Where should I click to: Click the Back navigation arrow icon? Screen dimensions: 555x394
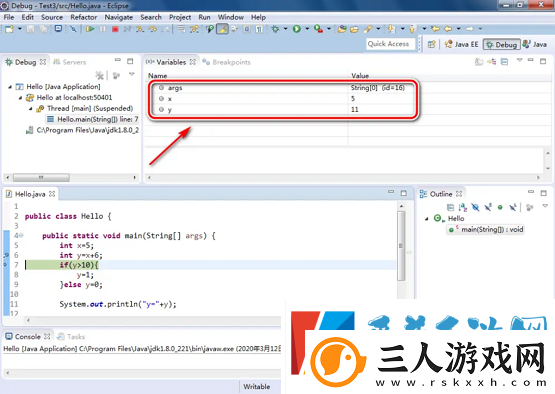[448, 29]
